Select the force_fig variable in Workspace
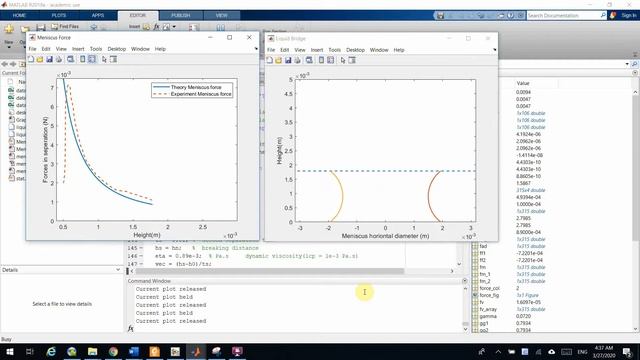640x360 pixels. 489,295
